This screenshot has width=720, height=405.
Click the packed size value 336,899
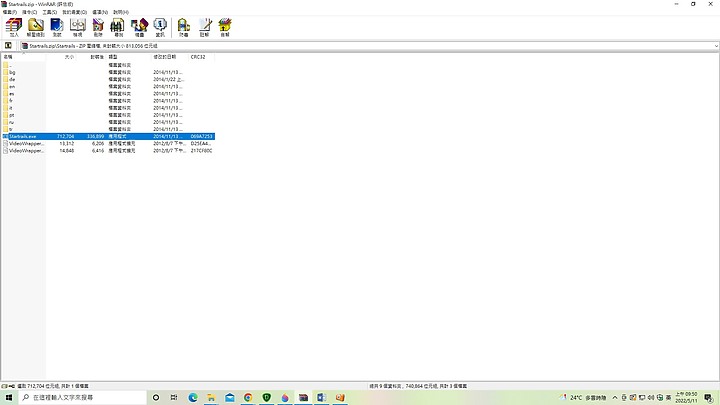pos(96,136)
